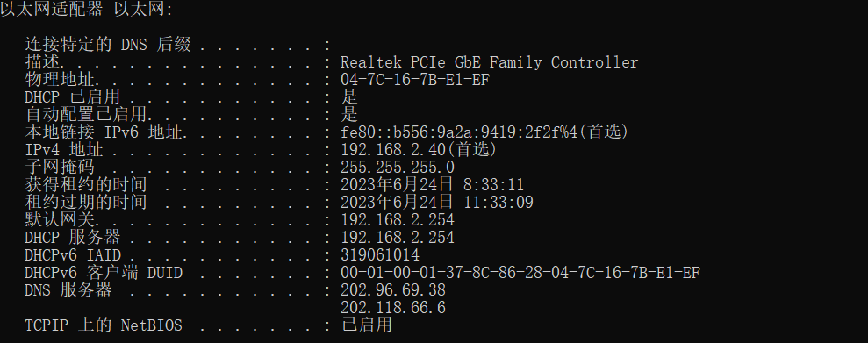868x343 pixels.
Task: Click the TCPIP 上的 NetBIOS label
Action: tap(104, 325)
